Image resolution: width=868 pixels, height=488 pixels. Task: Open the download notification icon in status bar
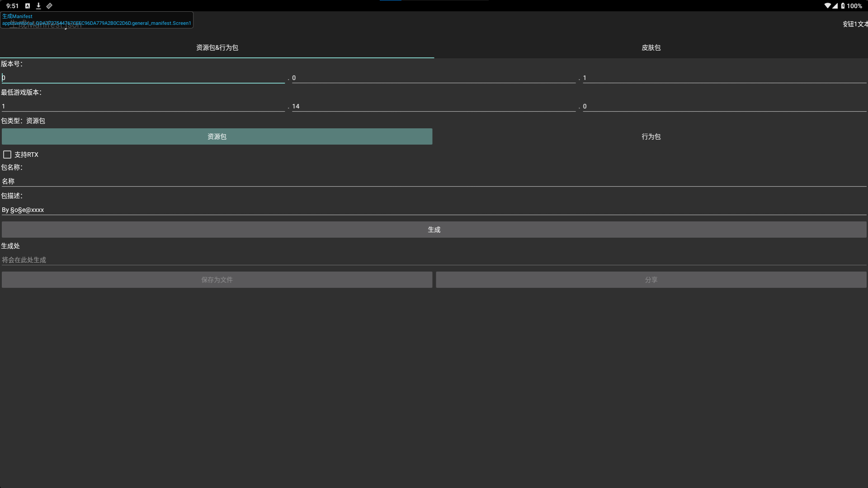38,6
